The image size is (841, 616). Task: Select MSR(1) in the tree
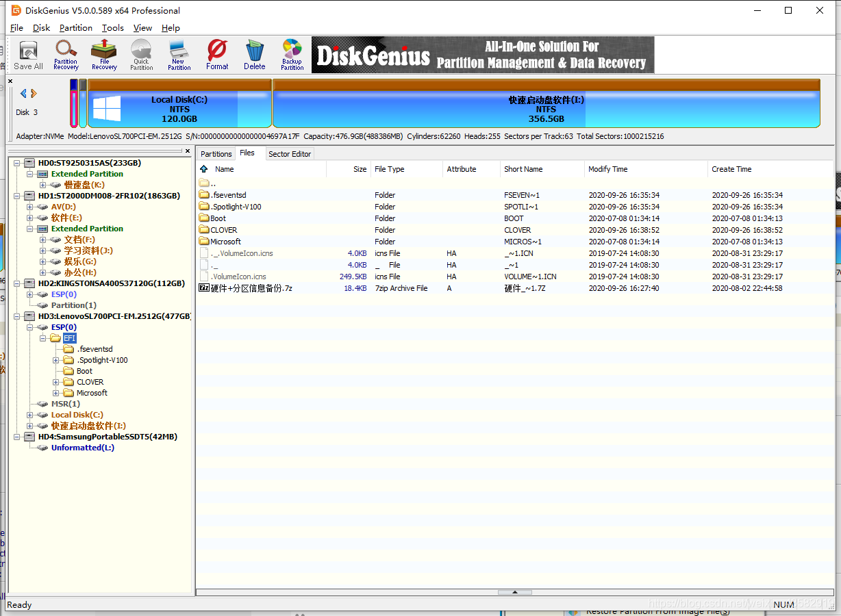(x=66, y=404)
